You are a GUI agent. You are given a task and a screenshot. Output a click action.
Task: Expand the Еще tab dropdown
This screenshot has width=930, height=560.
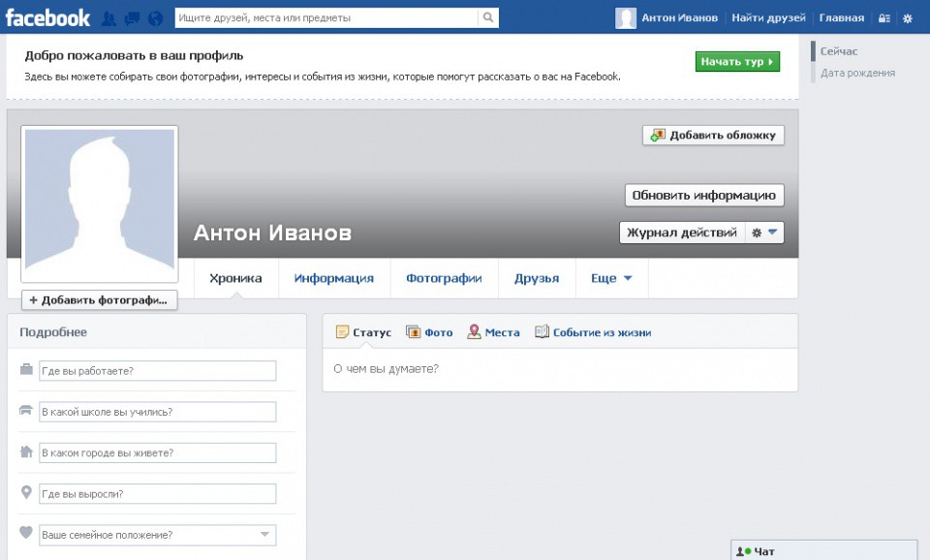click(611, 278)
